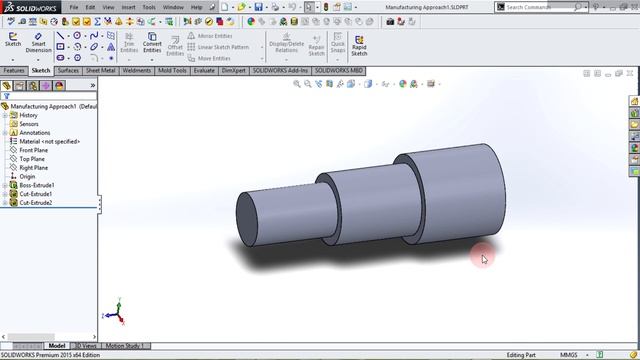Image resolution: width=640 pixels, height=360 pixels.
Task: Click the spell-check ABC icon
Action: [11, 22]
